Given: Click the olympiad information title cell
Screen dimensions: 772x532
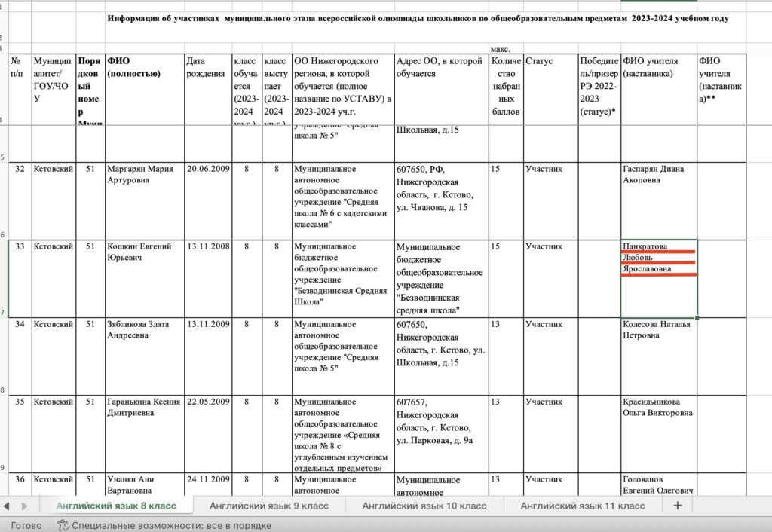Looking at the screenshot, I should pos(418,18).
